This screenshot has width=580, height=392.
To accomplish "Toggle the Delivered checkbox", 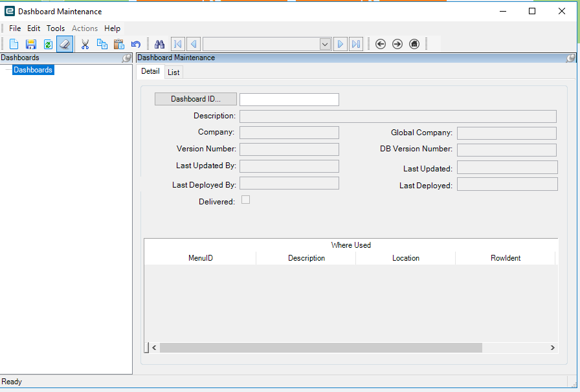I will pos(245,200).
